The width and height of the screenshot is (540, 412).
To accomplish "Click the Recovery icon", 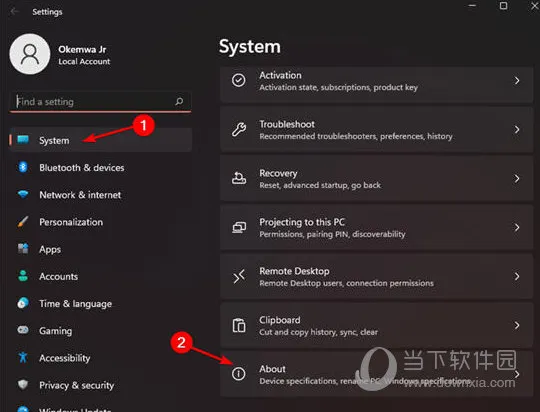I will [x=239, y=178].
